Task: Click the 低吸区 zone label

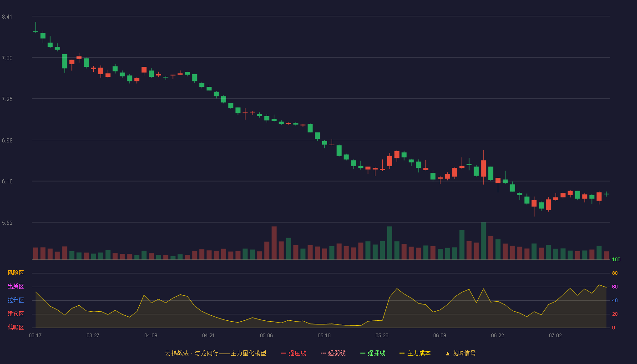Action: click(15, 327)
